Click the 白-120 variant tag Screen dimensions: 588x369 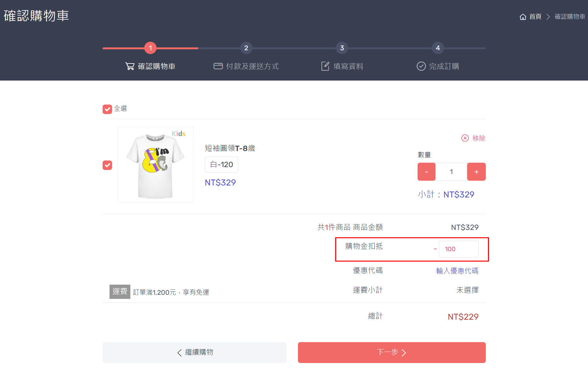point(222,165)
